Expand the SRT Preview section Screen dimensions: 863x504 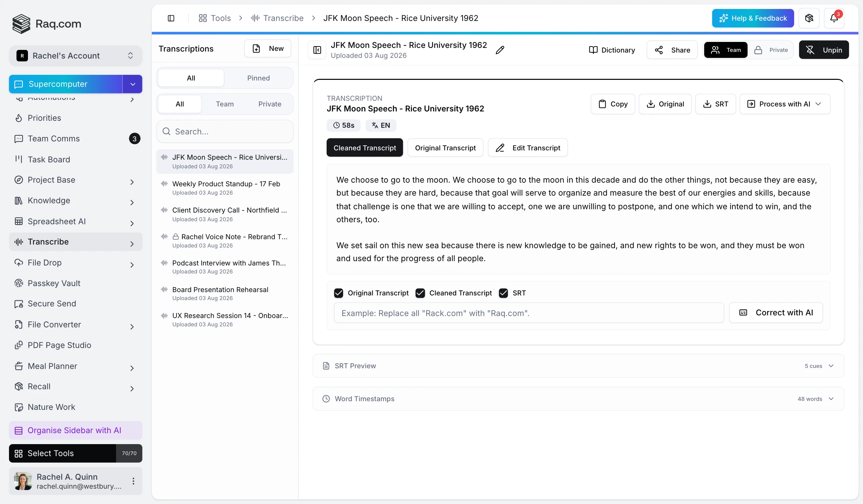point(578,366)
